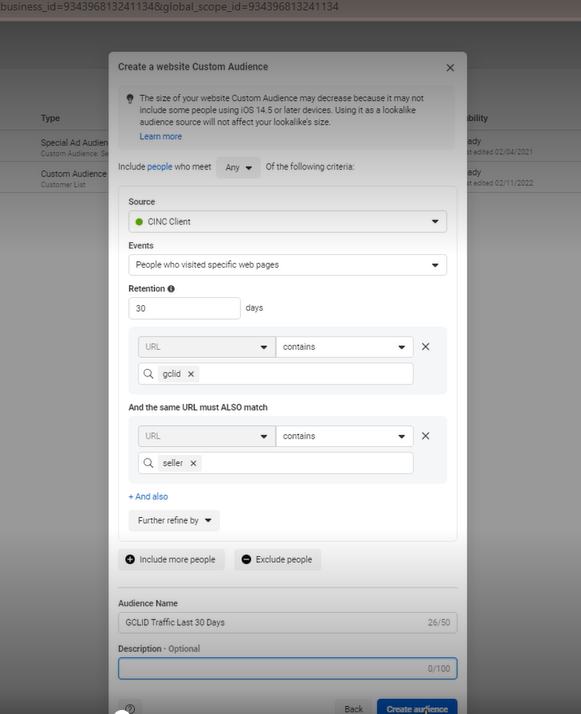
Task: Remove the second URL rule containing seller
Action: pyautogui.click(x=425, y=436)
